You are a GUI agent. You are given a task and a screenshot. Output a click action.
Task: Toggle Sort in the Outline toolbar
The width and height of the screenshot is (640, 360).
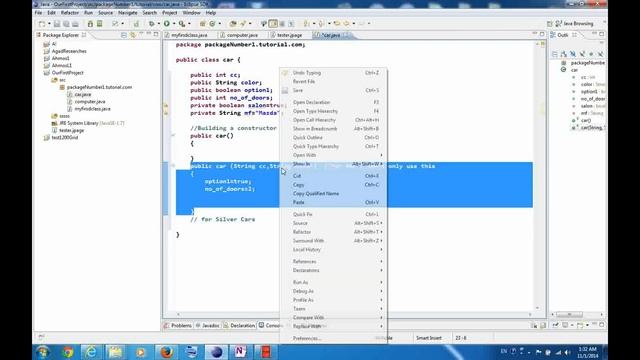click(x=564, y=54)
